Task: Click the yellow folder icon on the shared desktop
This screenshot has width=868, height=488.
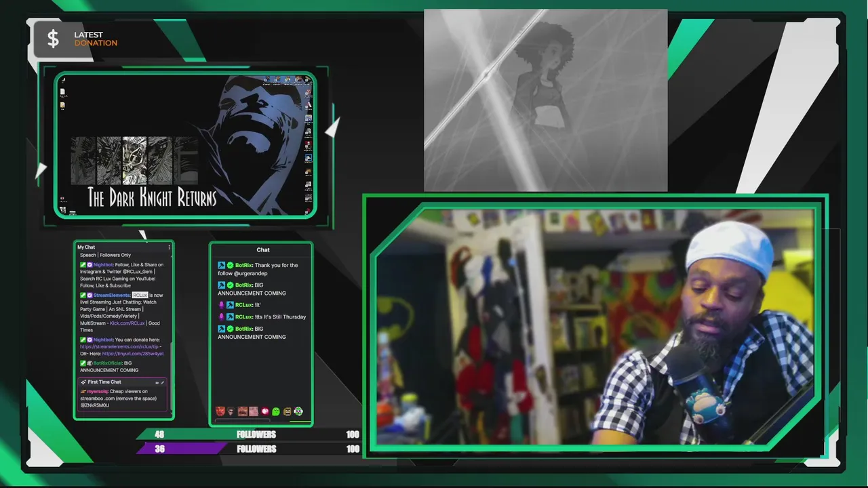Action: (62, 105)
